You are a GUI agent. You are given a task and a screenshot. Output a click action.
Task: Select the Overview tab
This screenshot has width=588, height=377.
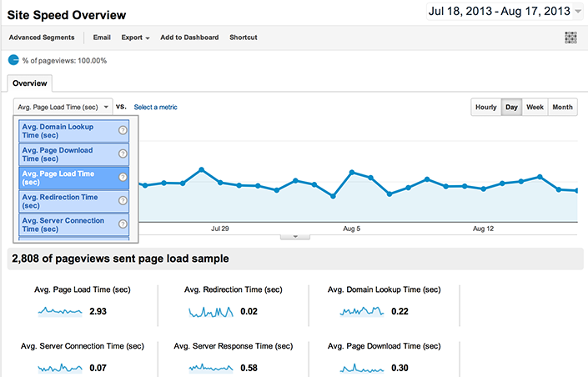29,83
